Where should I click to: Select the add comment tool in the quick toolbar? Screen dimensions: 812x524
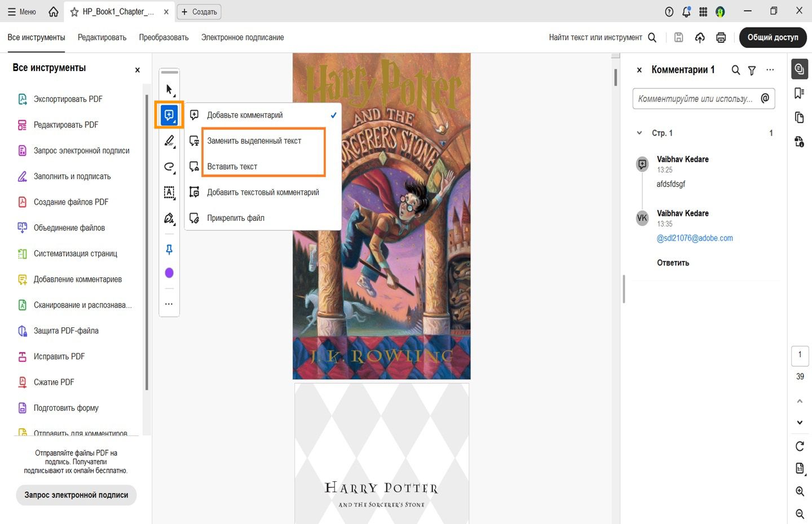point(169,115)
